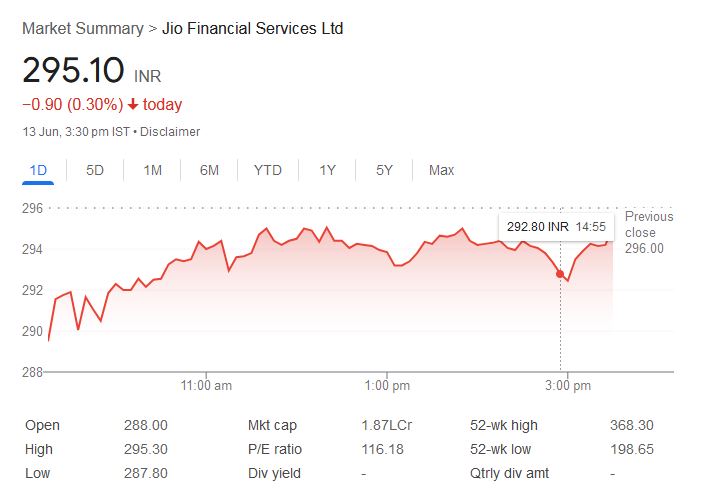
Task: Click the 292.80 INR 14:55 tooltip
Action: (551, 227)
